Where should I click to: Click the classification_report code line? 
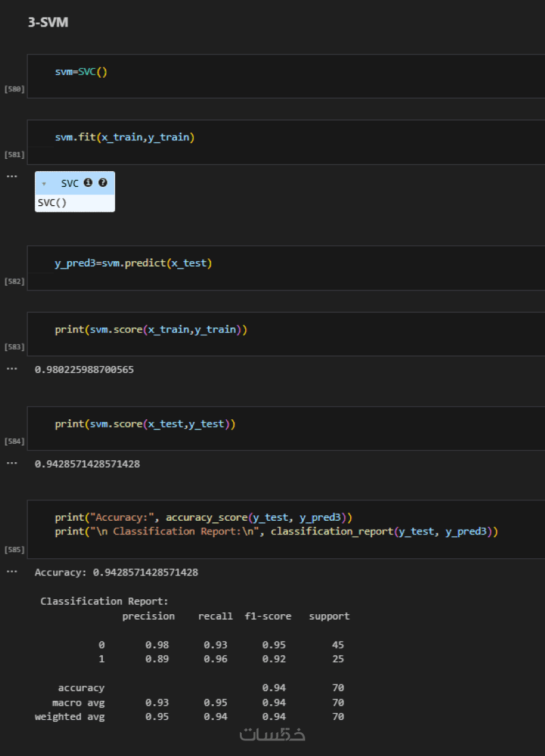pyautogui.click(x=277, y=531)
